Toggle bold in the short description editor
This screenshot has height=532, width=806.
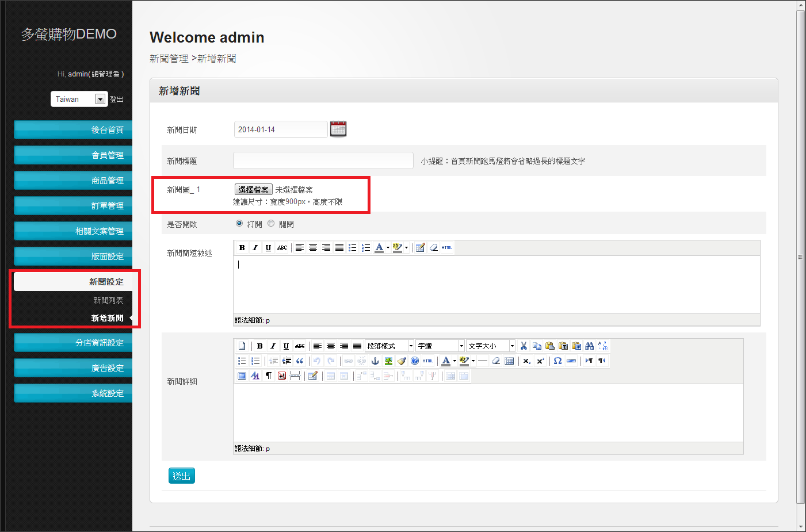tap(242, 247)
